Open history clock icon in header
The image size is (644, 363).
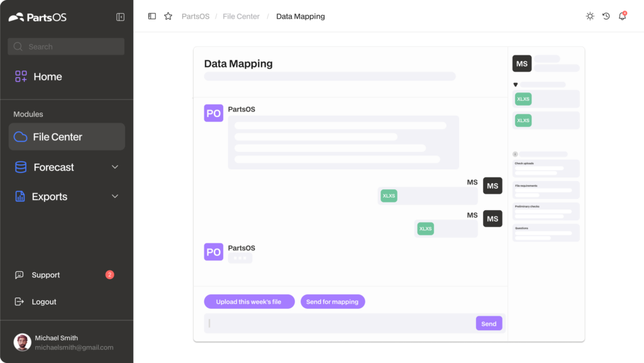point(606,16)
